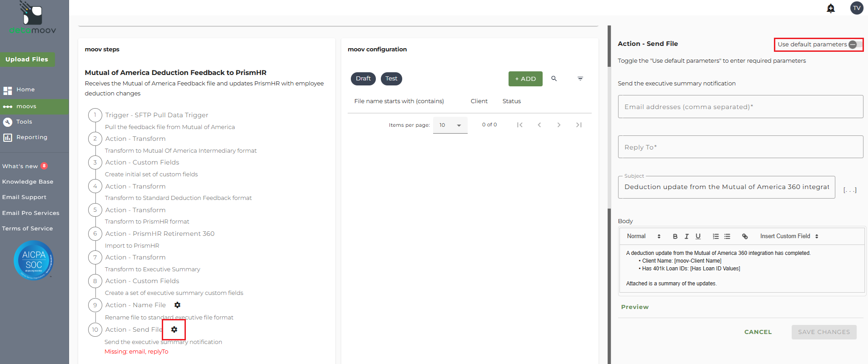Click the SAVE CHANGES button
This screenshot has height=364, width=868.
[824, 332]
